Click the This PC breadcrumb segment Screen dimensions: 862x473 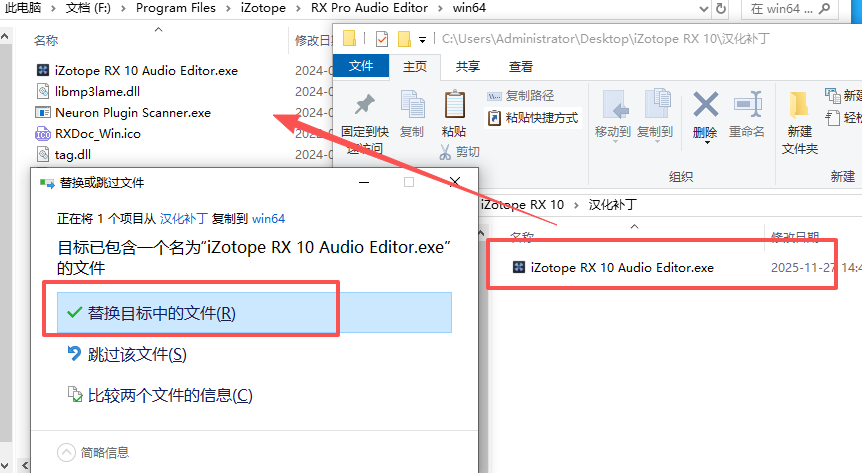pyautogui.click(x=23, y=8)
